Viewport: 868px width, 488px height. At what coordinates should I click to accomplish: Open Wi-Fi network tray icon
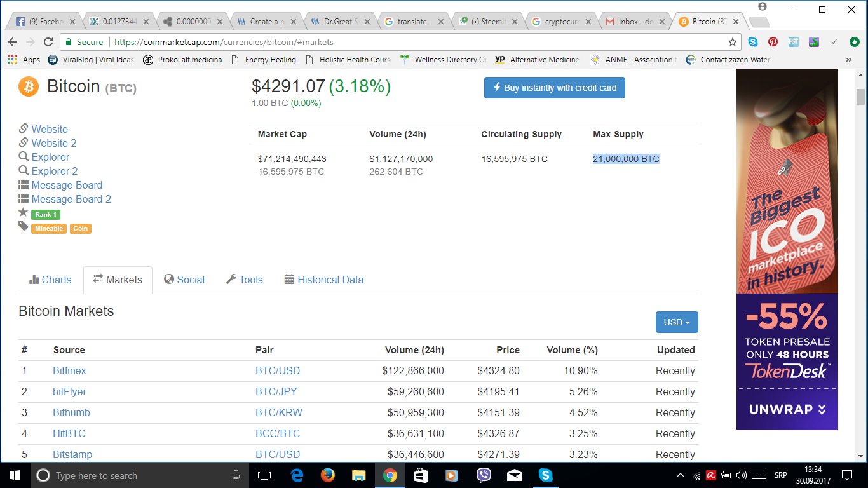pos(697,475)
